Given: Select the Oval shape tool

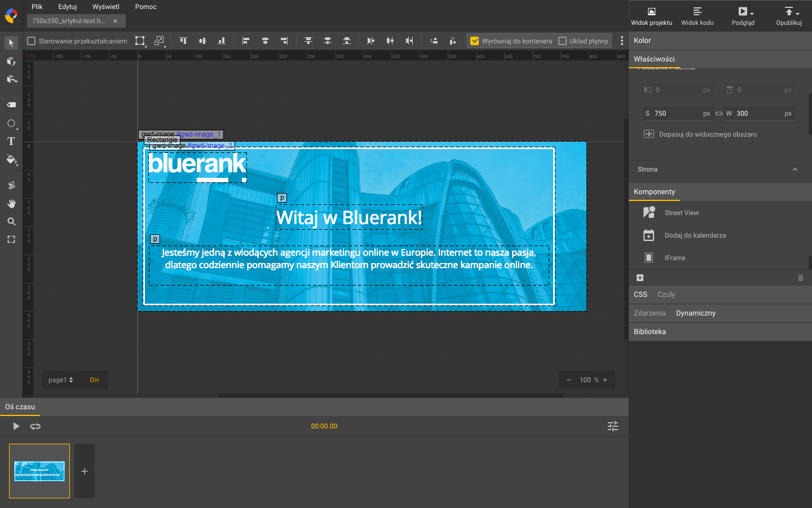Looking at the screenshot, I should tap(11, 123).
